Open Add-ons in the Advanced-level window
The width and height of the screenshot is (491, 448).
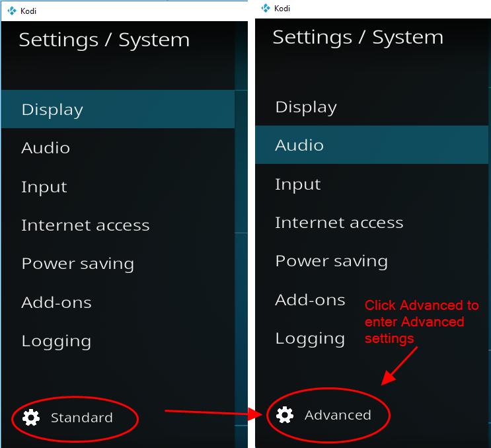310,300
